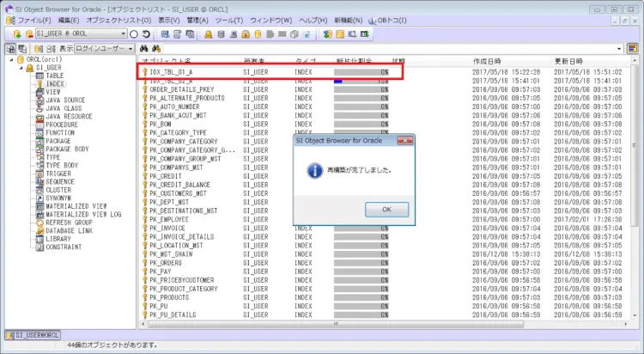This screenshot has width=644, height=354.
Task: Click the gray document toolbar icon
Action: pos(270,34)
